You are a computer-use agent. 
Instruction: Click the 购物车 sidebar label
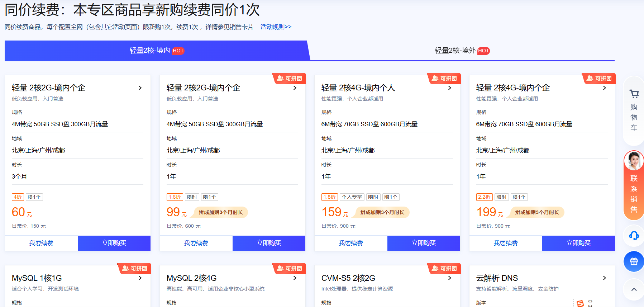click(x=634, y=117)
